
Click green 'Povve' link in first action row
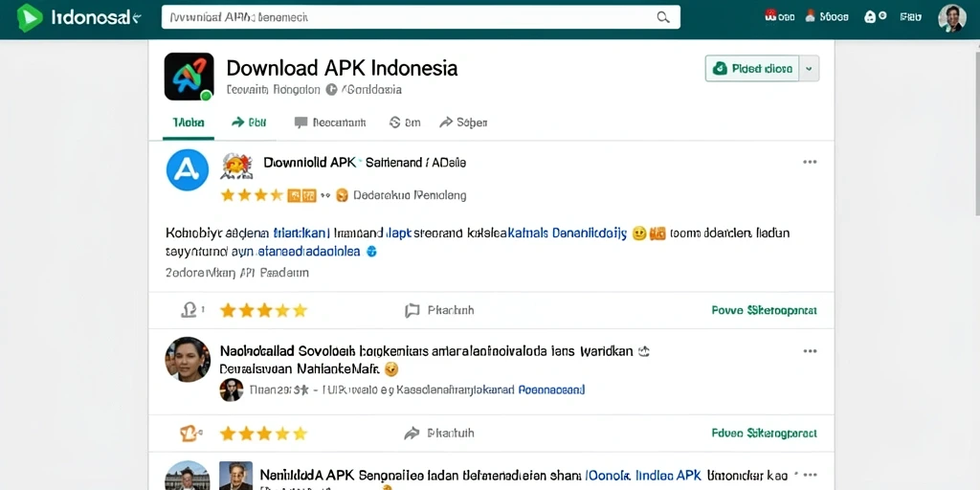(x=764, y=310)
